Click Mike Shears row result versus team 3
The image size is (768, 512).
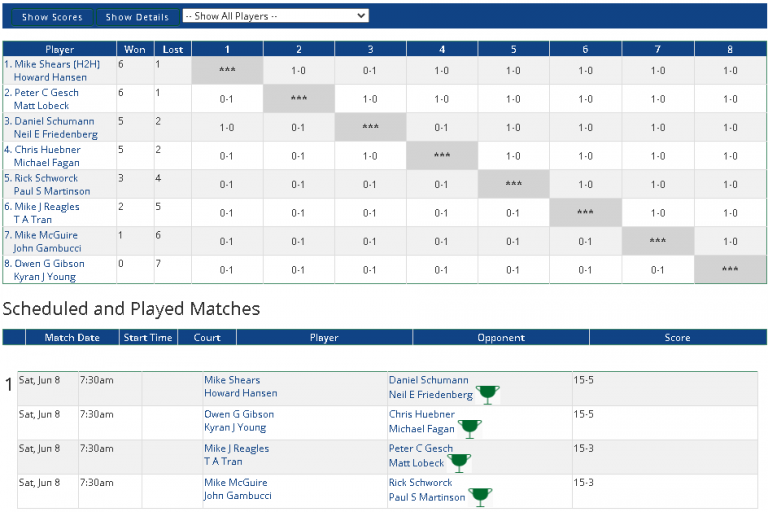[370, 71]
